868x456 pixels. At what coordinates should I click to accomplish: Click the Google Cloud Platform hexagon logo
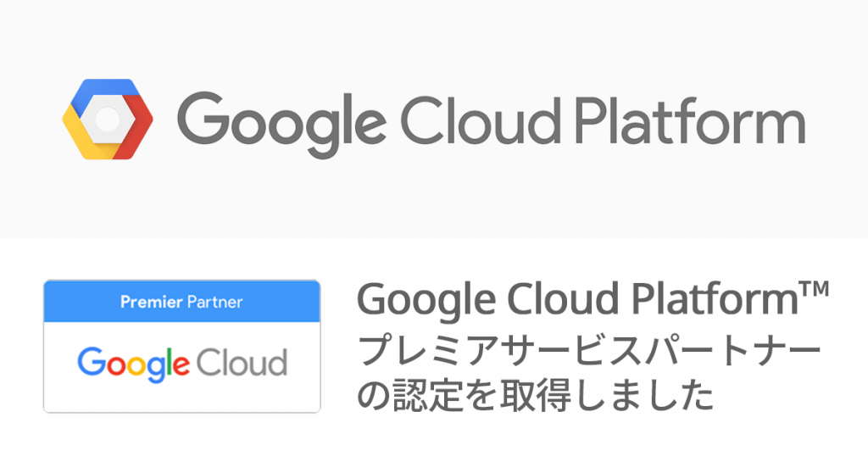108,119
